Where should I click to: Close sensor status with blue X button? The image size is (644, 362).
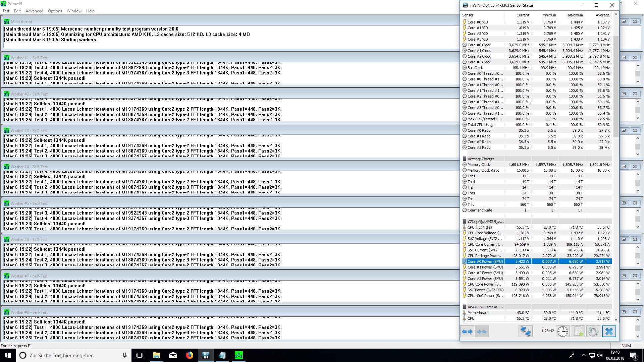coord(609,331)
